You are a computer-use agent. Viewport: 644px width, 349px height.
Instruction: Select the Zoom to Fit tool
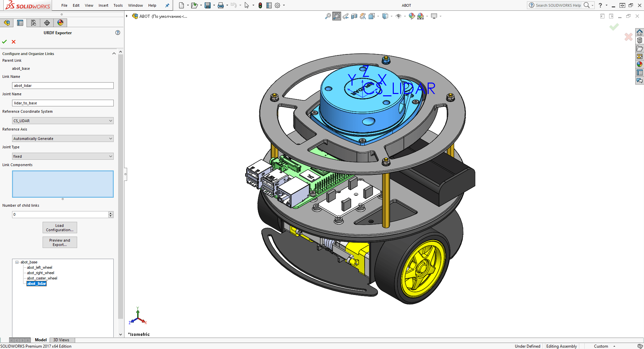(x=328, y=16)
